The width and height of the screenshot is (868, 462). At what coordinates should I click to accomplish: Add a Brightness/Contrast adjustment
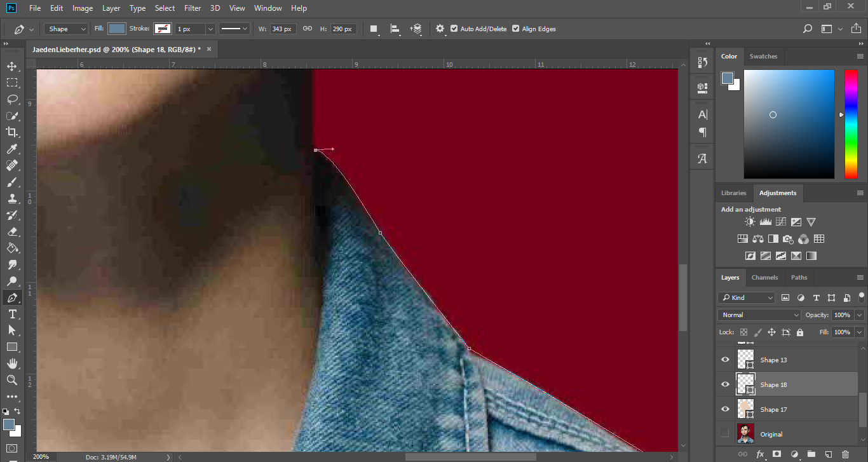(750, 222)
